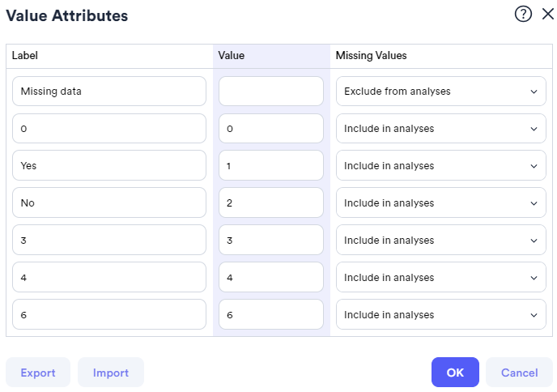Open Missing Values dropdown for value 4
The image size is (557, 392).
click(x=440, y=278)
